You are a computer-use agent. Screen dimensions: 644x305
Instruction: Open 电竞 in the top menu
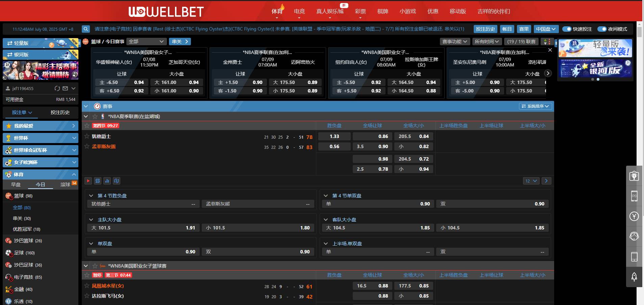[x=299, y=11]
